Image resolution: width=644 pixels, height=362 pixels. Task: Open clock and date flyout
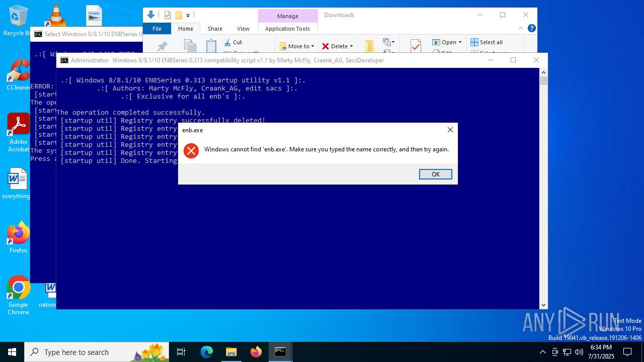(x=602, y=352)
